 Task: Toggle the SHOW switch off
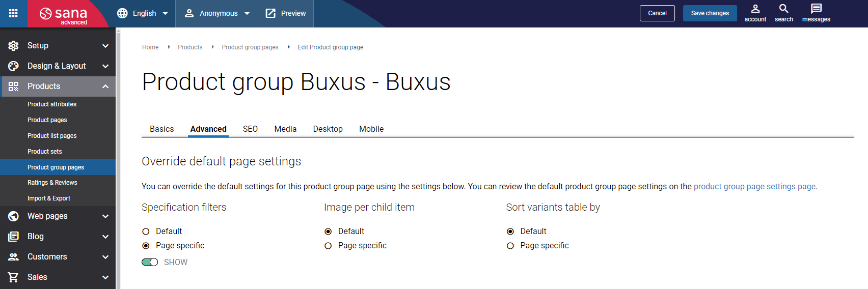pyautogui.click(x=150, y=262)
